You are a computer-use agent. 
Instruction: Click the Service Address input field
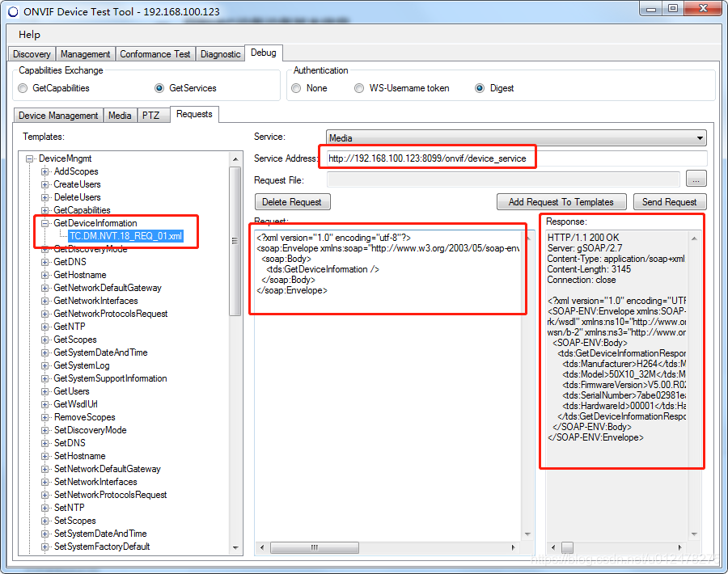(x=517, y=158)
